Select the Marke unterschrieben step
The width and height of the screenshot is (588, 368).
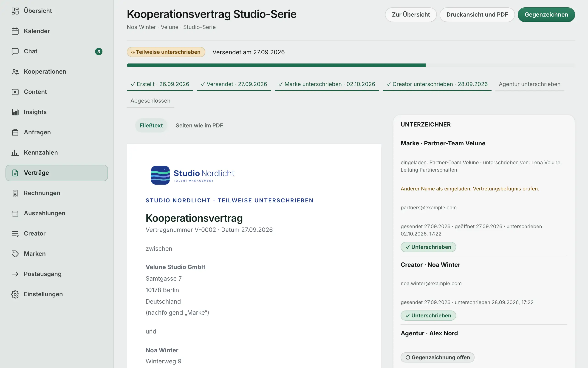pos(327,84)
